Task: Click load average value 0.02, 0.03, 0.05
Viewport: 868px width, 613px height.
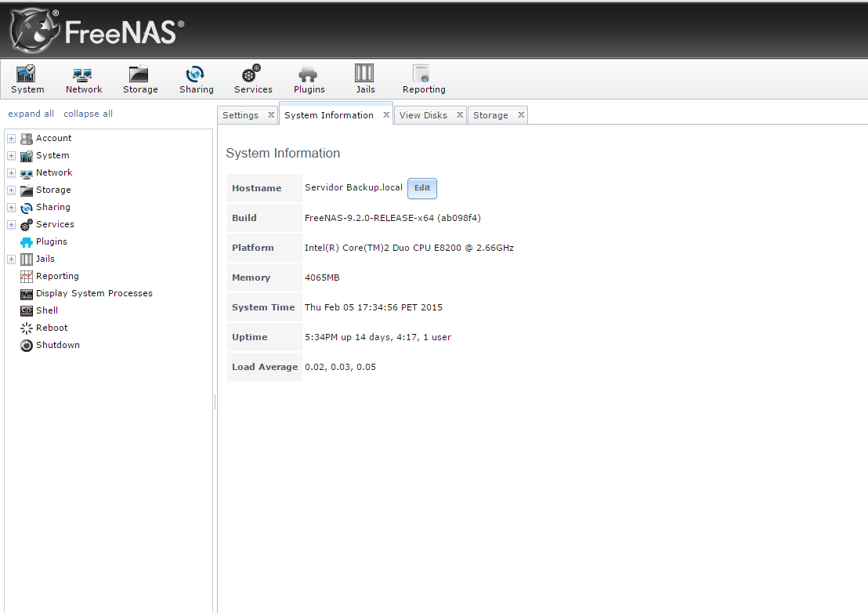Action: pyautogui.click(x=341, y=367)
